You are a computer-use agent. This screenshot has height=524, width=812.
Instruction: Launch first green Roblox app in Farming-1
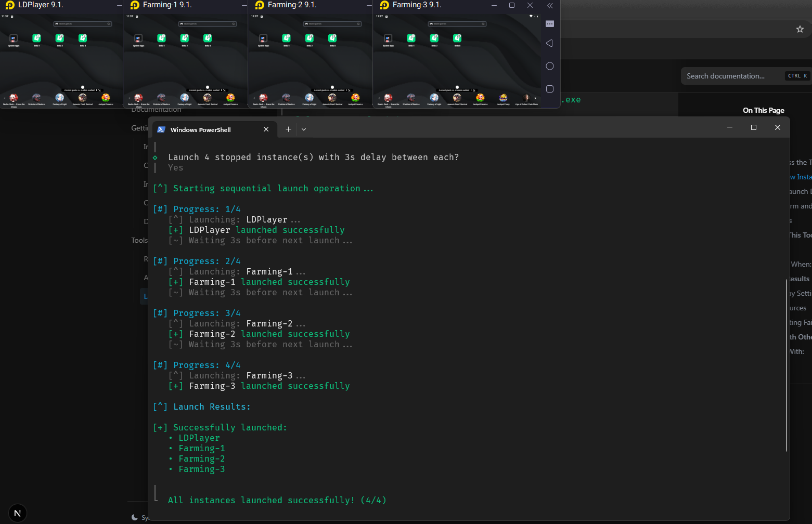point(161,38)
